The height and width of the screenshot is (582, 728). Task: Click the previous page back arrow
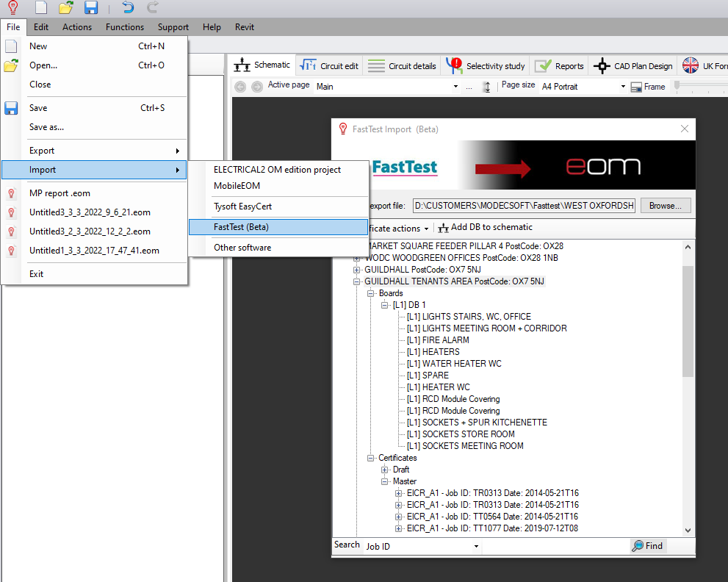(x=240, y=87)
